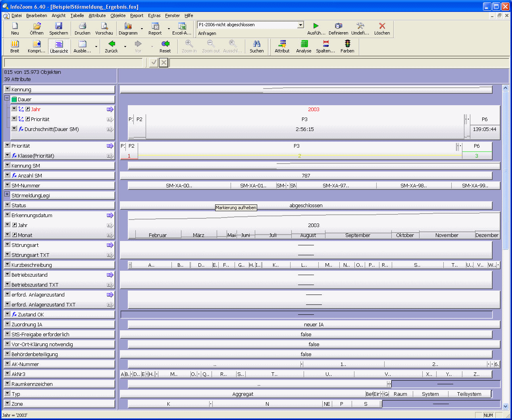Click the Suchen binoculars icon
Viewport: 512px width, 420px height.
(x=256, y=44)
